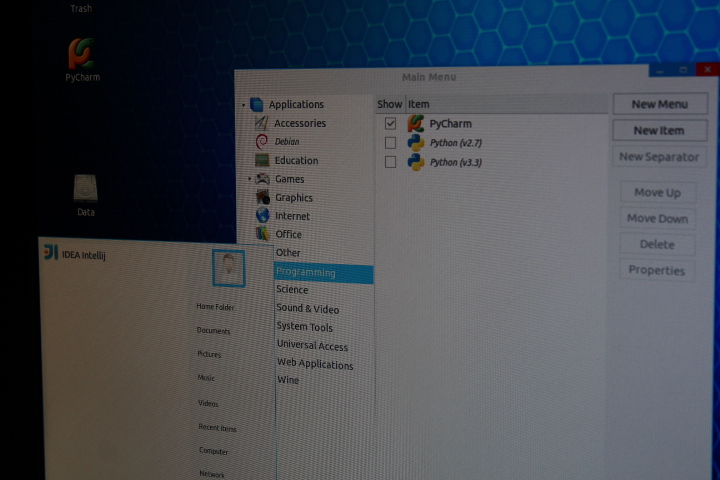Click the Internet globe icon

[263, 216]
